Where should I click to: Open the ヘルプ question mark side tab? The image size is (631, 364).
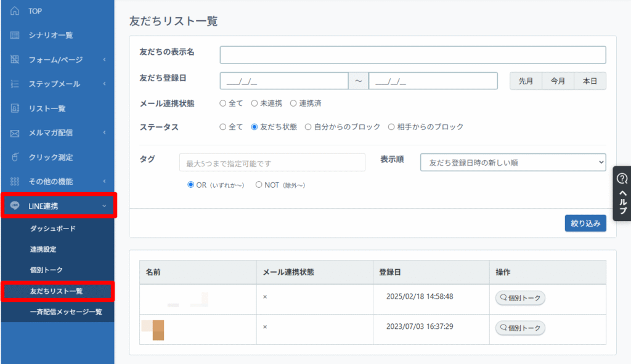(622, 193)
